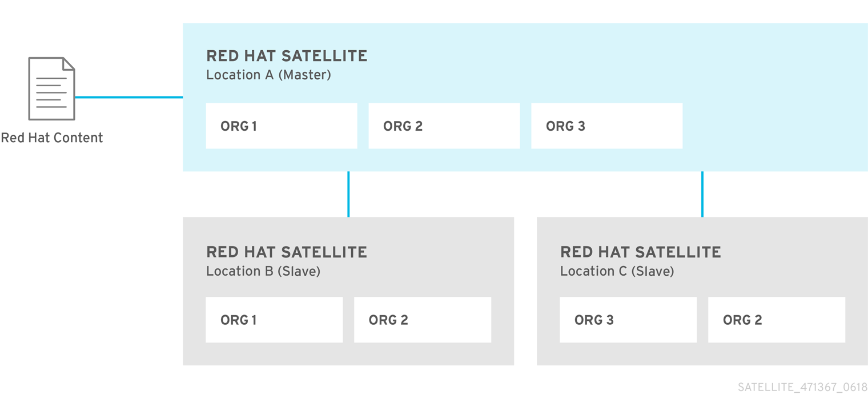Click the vertical connector line to Location B

click(x=348, y=194)
